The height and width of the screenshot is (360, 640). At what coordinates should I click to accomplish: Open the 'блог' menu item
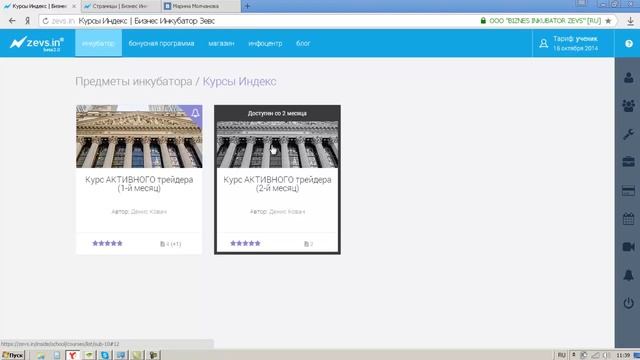click(x=303, y=43)
